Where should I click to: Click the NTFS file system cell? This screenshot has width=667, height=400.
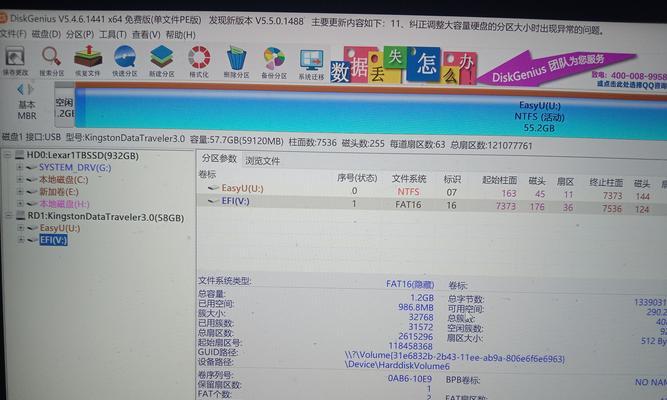point(408,191)
